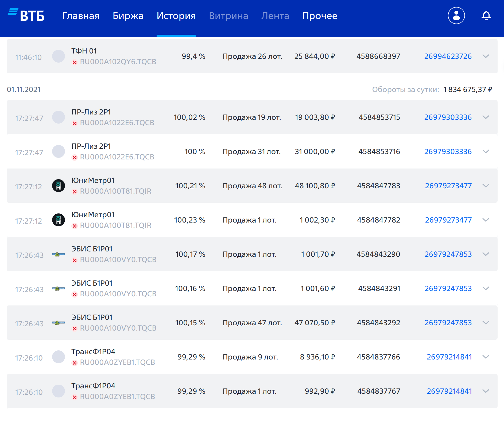Click amount 8 936,10 ₽
The image size is (504, 421).
[x=317, y=357]
